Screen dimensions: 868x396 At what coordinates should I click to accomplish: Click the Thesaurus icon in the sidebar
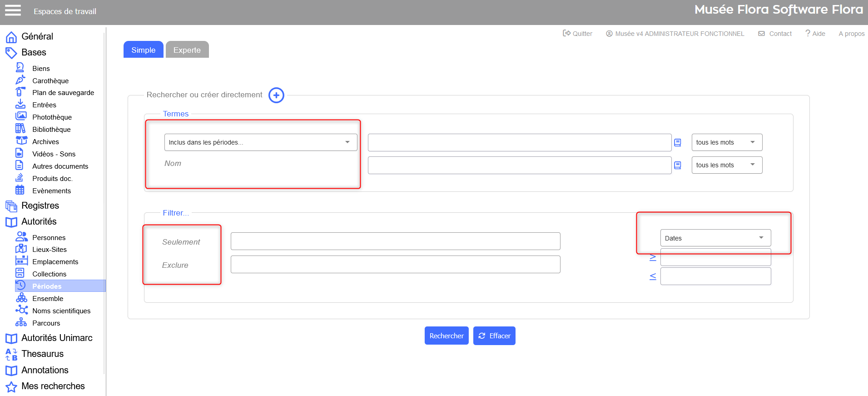click(x=11, y=354)
